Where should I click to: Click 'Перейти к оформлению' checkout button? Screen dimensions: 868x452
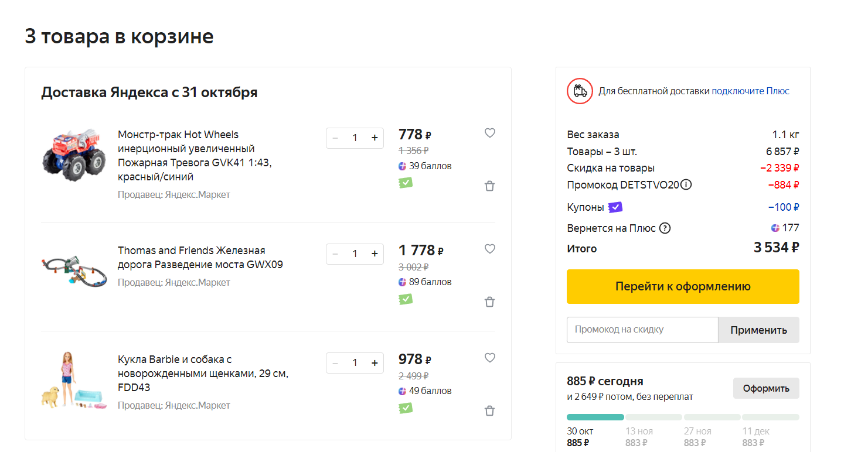tap(683, 287)
